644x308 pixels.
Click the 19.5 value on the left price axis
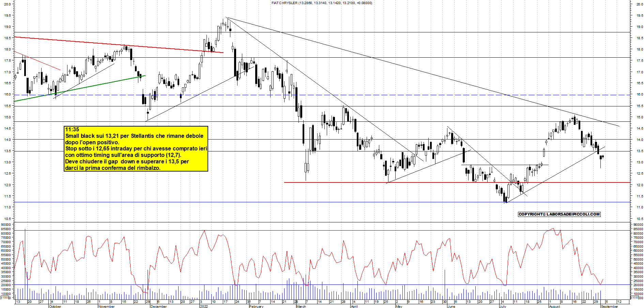7,15
